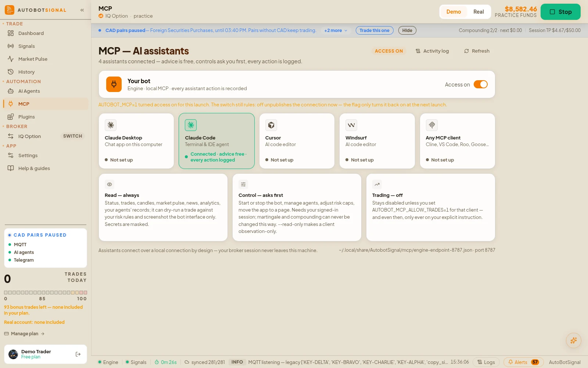Click the Control sliders icon
The image size is (588, 368).
(x=243, y=184)
